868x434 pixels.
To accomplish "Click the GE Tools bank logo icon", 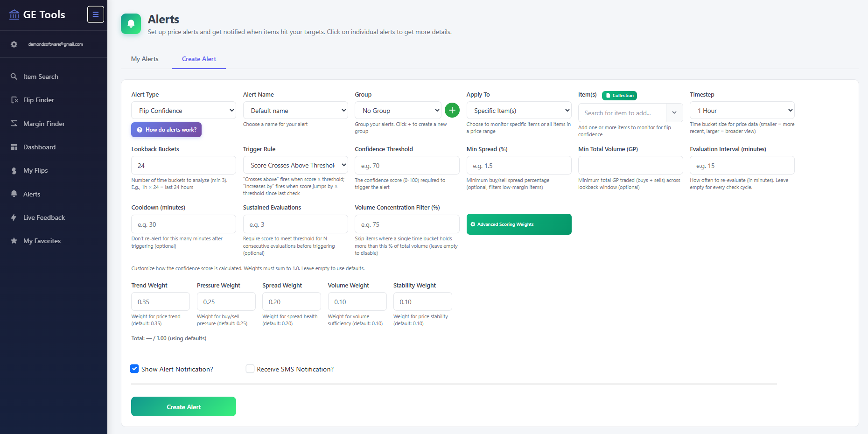I will click(x=14, y=14).
